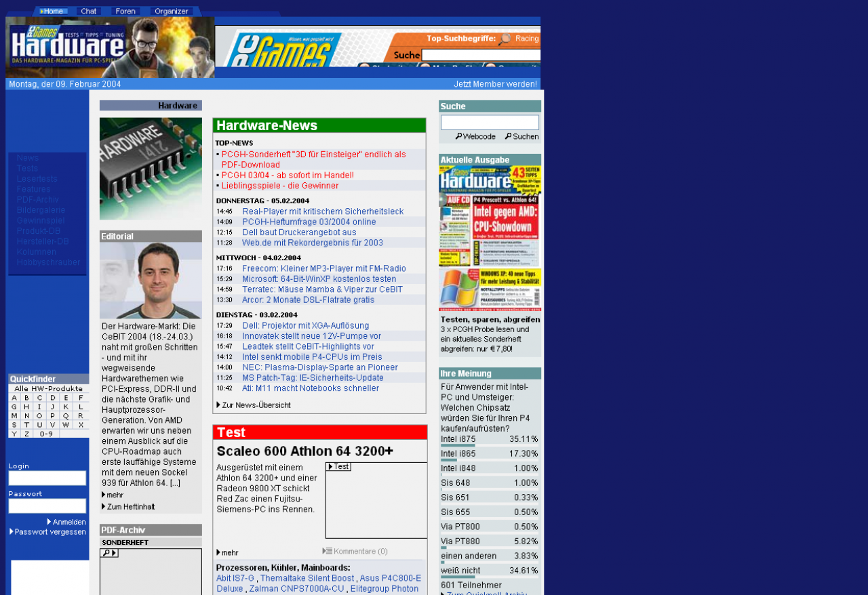Open the Organizer tab
868x595 pixels.
coord(171,11)
